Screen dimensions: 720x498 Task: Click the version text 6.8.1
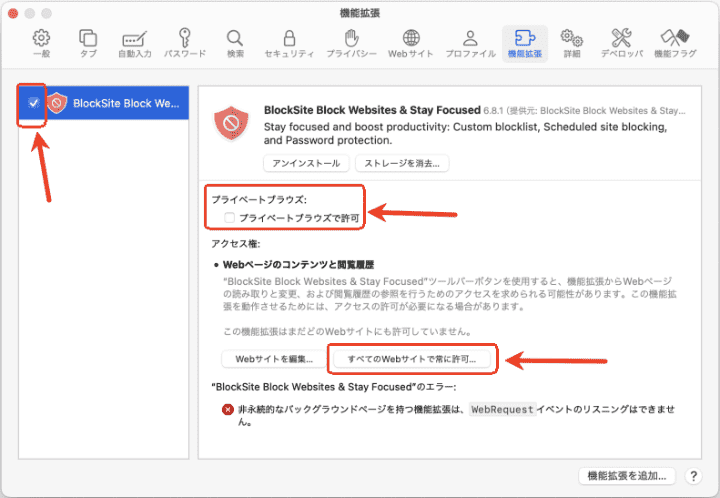pos(493,111)
